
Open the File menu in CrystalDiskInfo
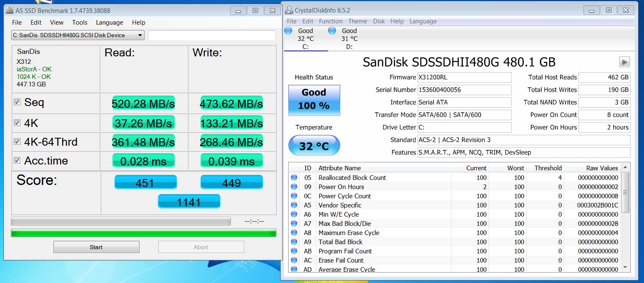pos(292,21)
